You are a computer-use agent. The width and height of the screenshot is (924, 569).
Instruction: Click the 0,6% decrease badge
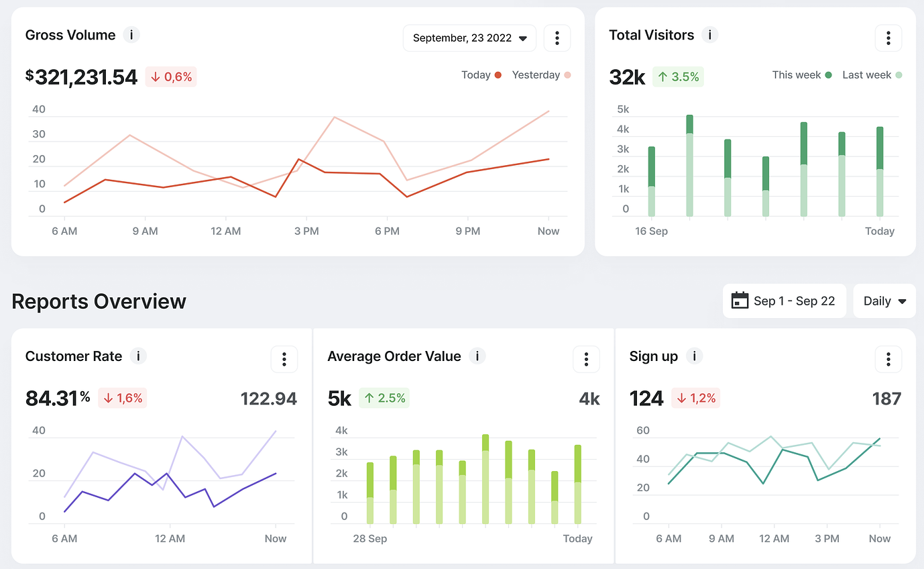click(x=171, y=77)
